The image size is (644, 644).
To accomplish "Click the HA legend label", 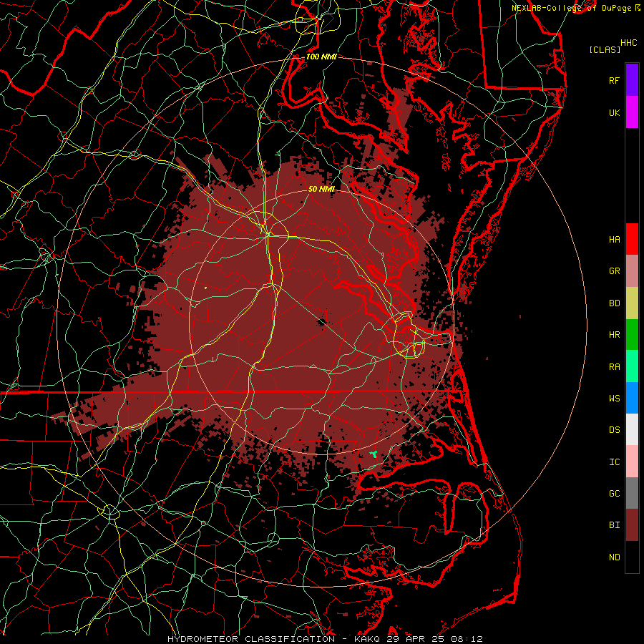I will (x=614, y=240).
